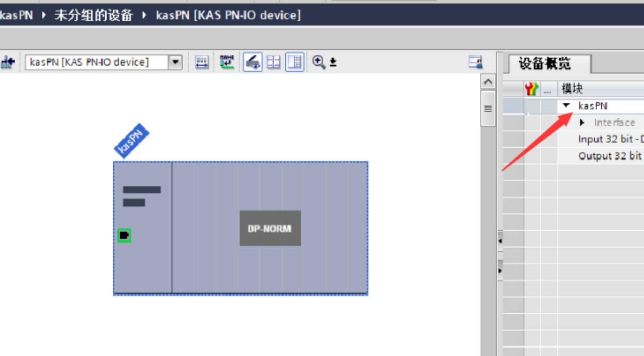
Task: Toggle the split editor layout icon
Action: (x=294, y=62)
